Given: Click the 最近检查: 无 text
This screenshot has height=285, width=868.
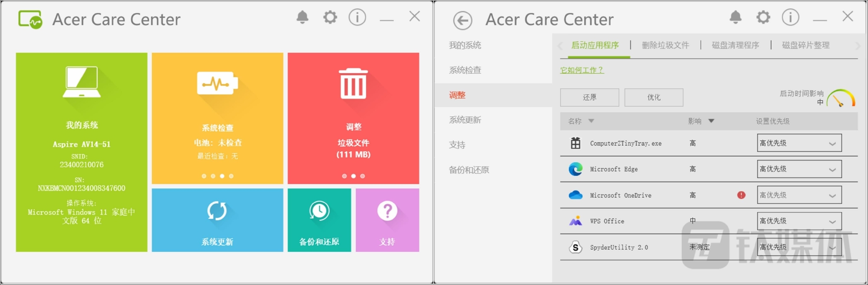Looking at the screenshot, I should pyautogui.click(x=218, y=156).
